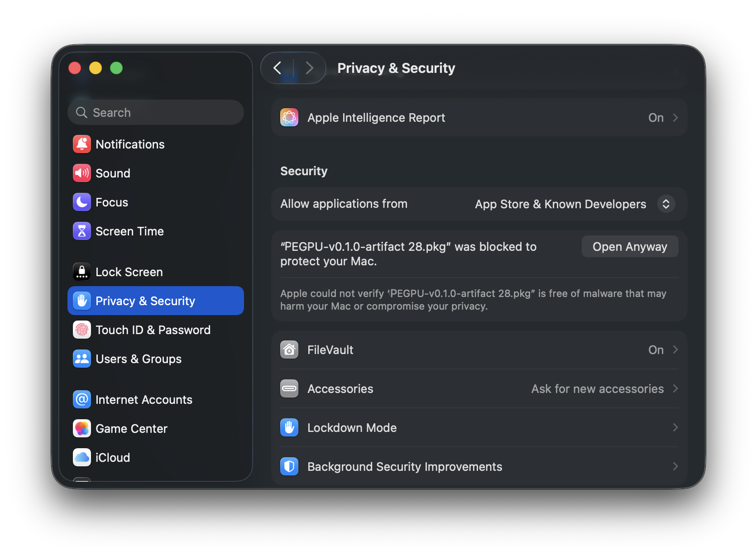This screenshot has width=756, height=546.
Task: Select Screen Time in the sidebar
Action: click(x=156, y=231)
